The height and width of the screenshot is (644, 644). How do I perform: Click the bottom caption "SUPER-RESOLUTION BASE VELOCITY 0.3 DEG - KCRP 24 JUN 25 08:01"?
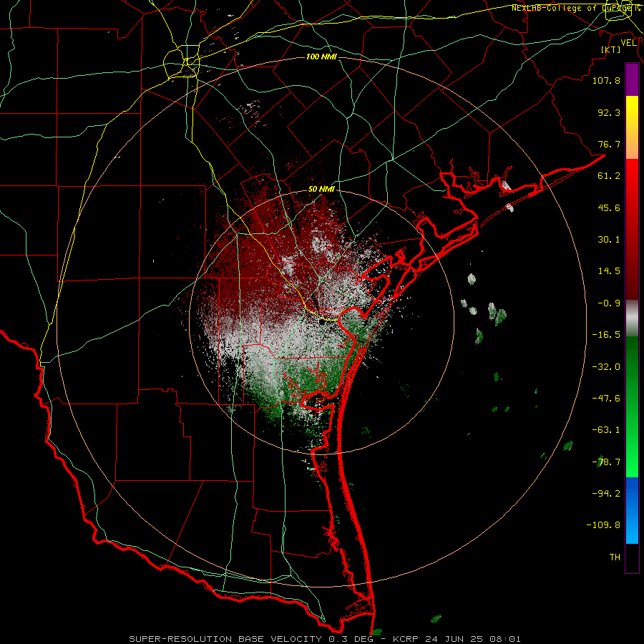pos(325,639)
